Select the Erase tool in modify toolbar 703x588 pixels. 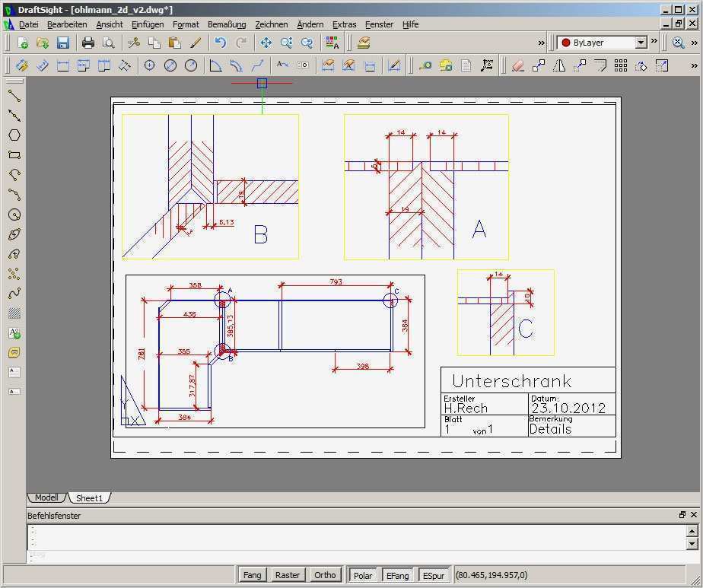[x=518, y=66]
